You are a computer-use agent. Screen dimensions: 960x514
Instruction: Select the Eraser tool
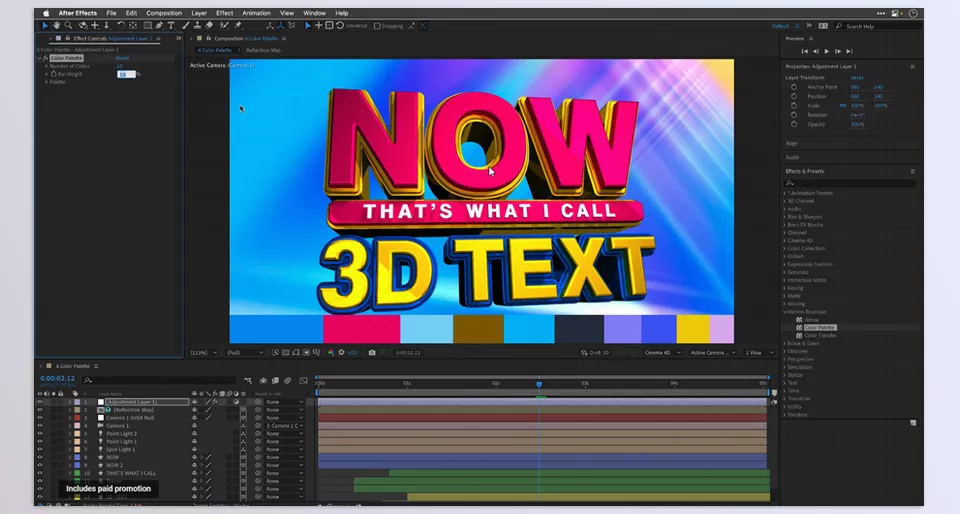(209, 26)
